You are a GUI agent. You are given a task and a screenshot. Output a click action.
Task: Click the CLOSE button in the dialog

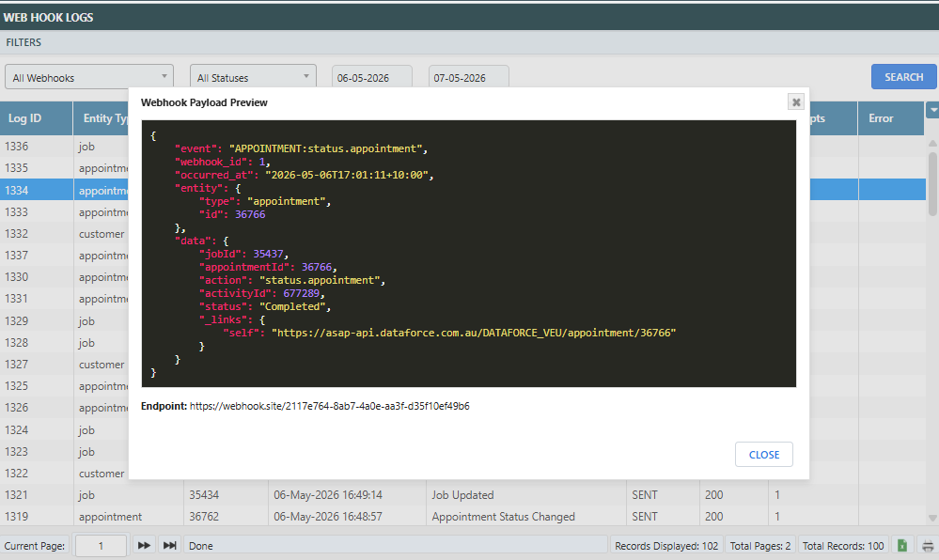coord(764,455)
